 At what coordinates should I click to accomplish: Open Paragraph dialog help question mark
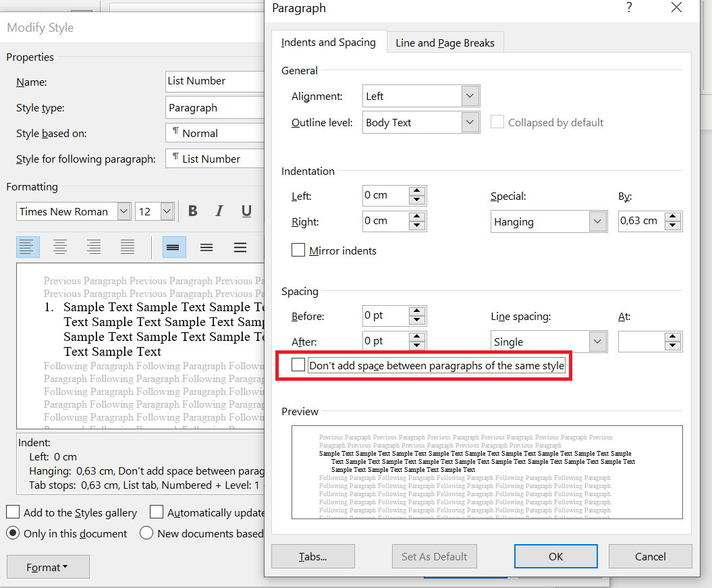(x=629, y=7)
